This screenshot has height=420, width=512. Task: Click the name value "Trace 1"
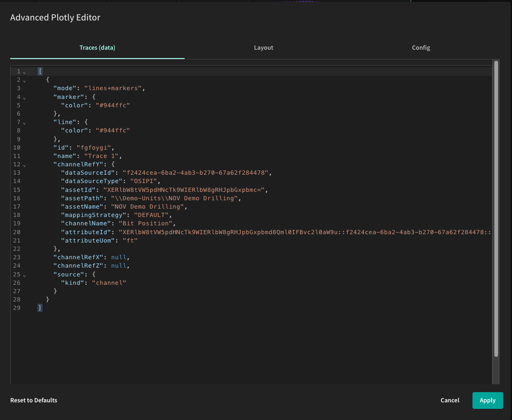[x=101, y=156]
